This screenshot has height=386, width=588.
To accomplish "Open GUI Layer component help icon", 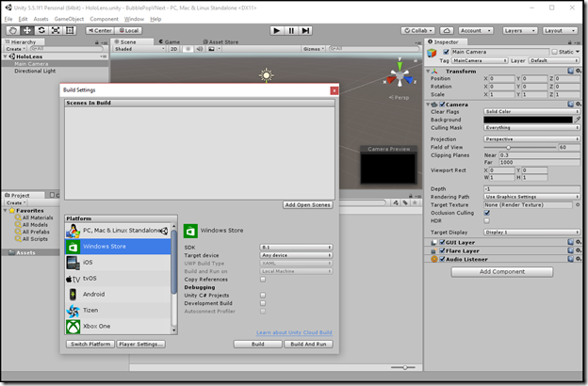I will pos(570,242).
